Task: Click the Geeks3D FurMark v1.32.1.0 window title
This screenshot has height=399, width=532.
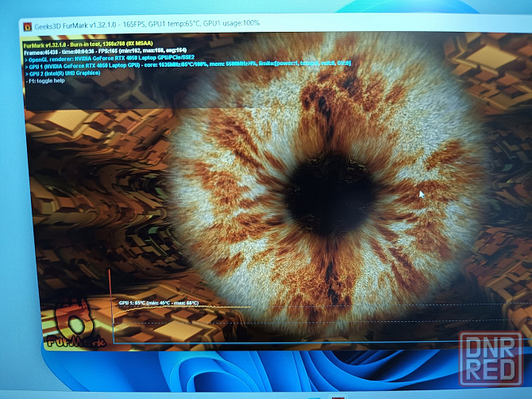Action: (147, 24)
